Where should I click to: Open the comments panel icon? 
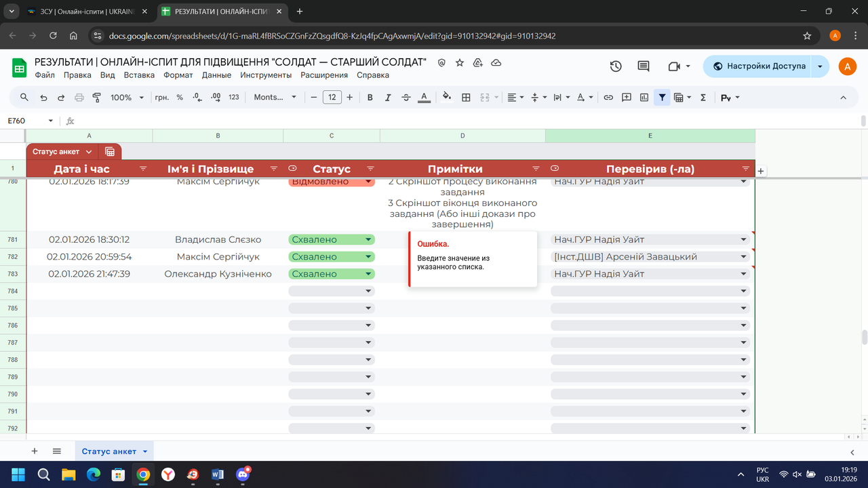pos(644,66)
